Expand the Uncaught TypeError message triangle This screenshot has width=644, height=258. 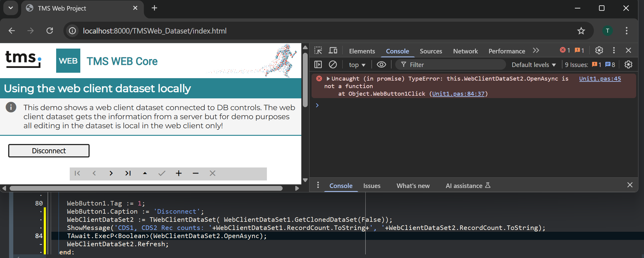pyautogui.click(x=328, y=79)
